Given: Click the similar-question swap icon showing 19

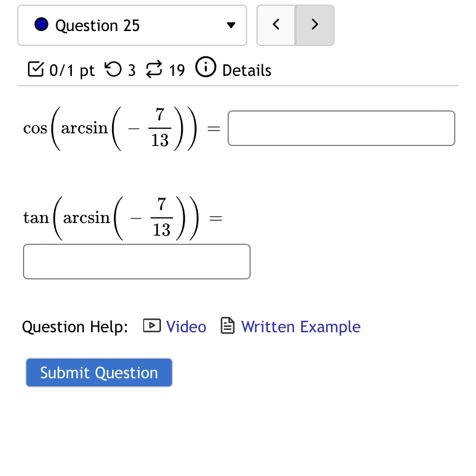Looking at the screenshot, I should click(153, 69).
